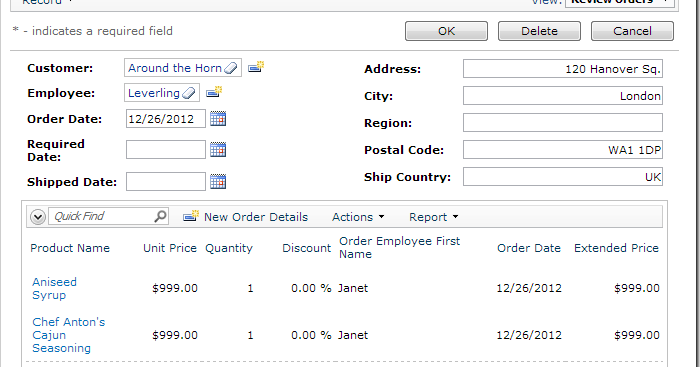Viewport: 700px width, 367px height.
Task: Click the Delete button
Action: 539,31
